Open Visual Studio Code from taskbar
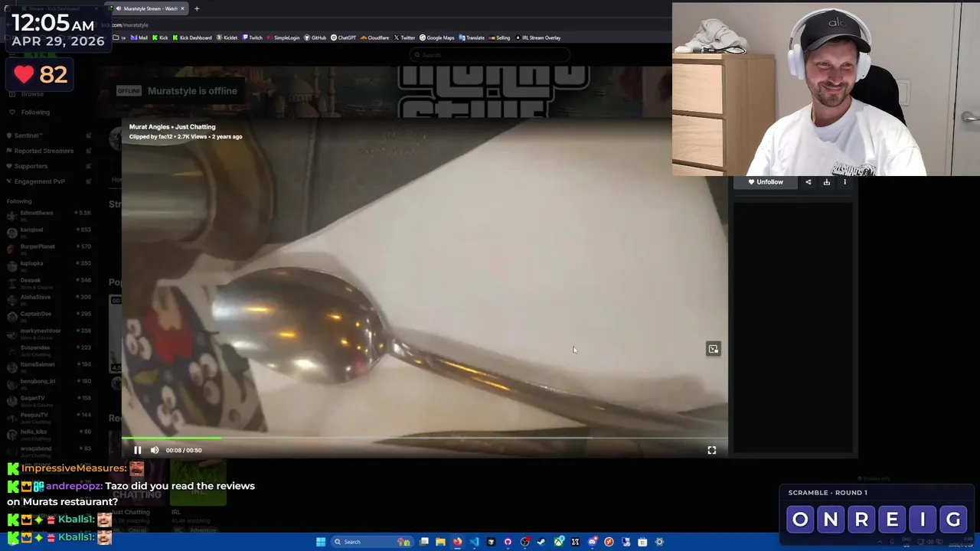This screenshot has width=980, height=551. coord(474,542)
